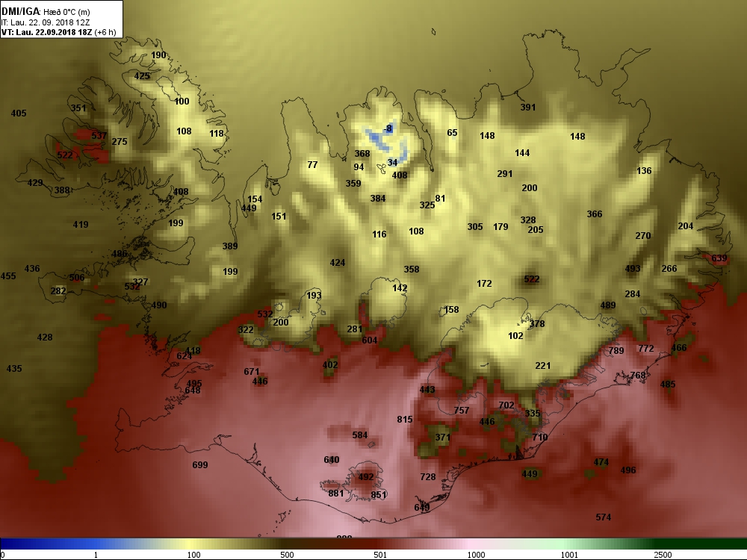Click the map value 772

click(646, 348)
